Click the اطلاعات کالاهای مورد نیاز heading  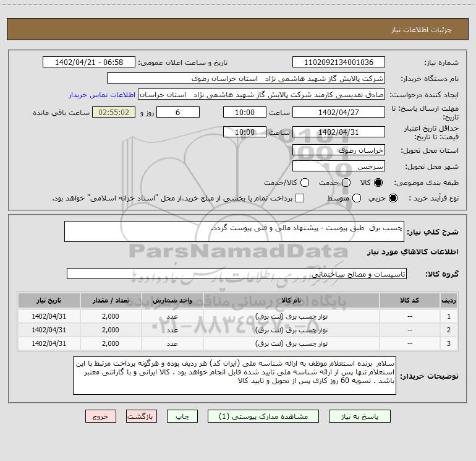(412, 252)
